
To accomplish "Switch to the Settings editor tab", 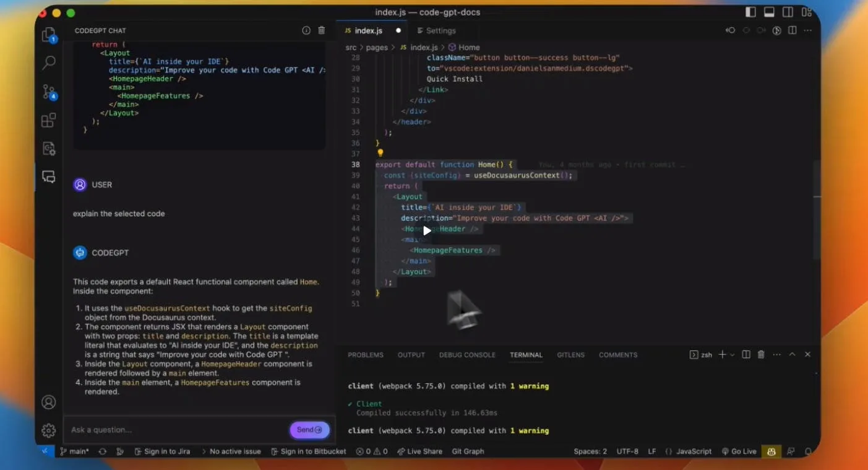I will [440, 30].
